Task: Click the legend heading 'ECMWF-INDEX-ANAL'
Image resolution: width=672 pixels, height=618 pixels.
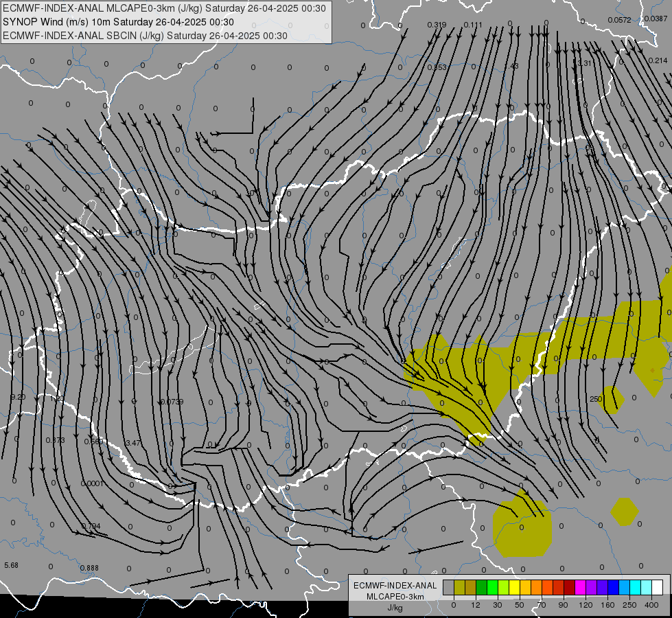Action: (x=395, y=586)
